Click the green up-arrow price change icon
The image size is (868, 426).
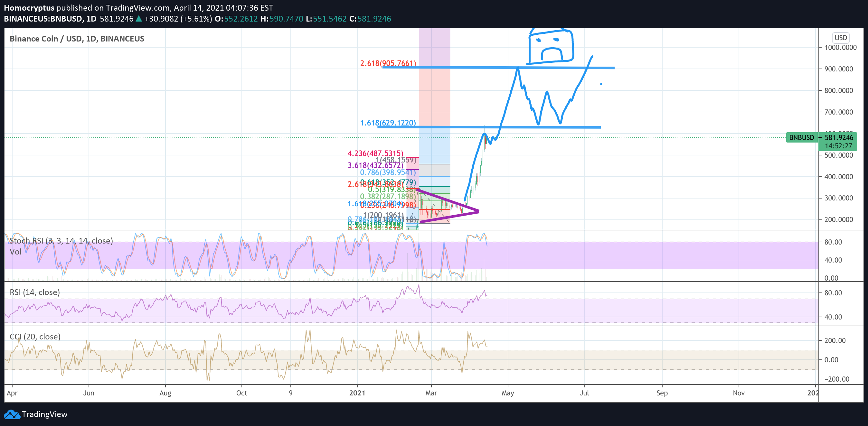pos(138,19)
